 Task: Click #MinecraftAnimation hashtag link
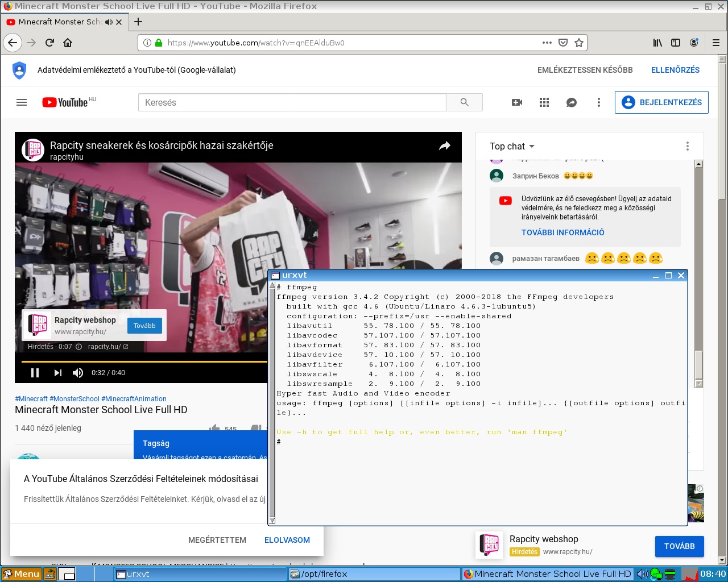coord(134,399)
